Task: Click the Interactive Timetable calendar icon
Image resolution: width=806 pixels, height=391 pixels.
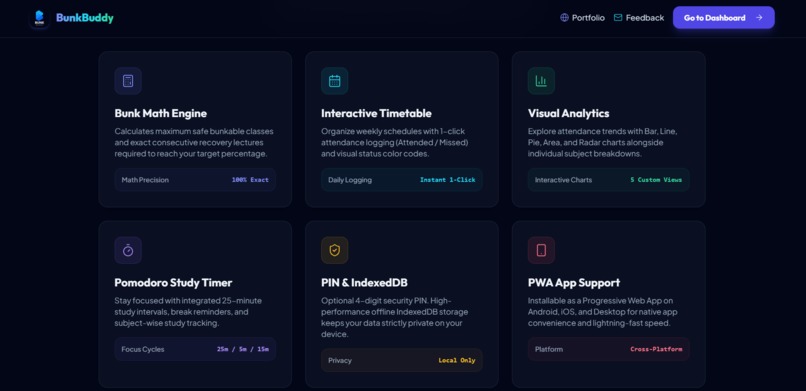Action: point(335,81)
